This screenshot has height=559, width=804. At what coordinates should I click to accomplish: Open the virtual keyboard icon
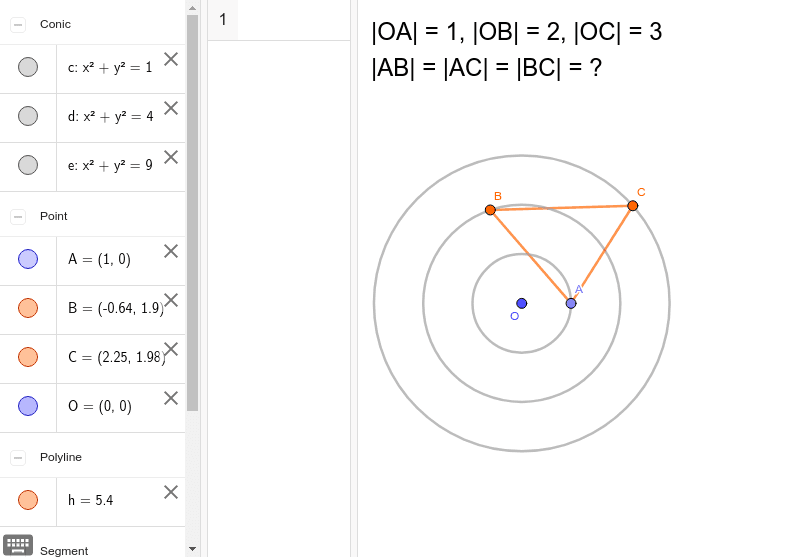pos(18,545)
